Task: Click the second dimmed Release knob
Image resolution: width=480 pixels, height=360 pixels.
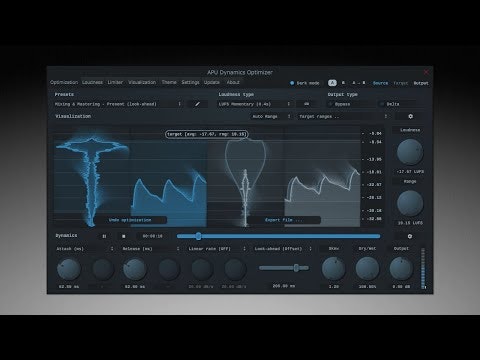Action: [x=168, y=269]
